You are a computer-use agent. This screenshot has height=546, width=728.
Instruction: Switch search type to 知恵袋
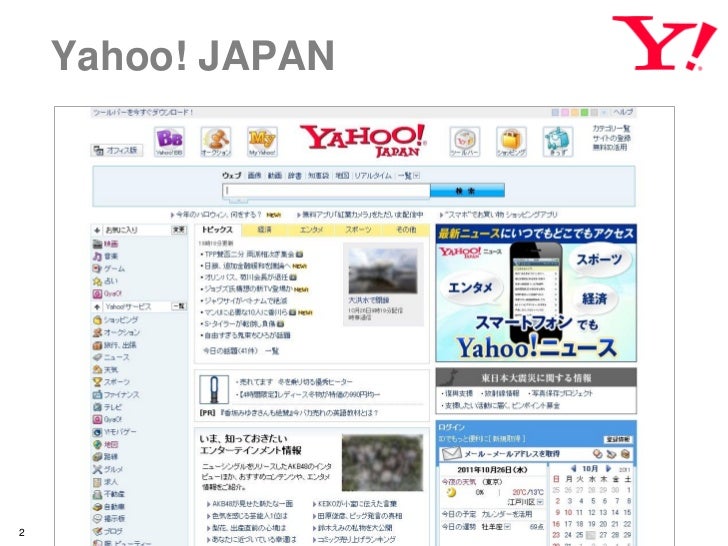tap(318, 176)
